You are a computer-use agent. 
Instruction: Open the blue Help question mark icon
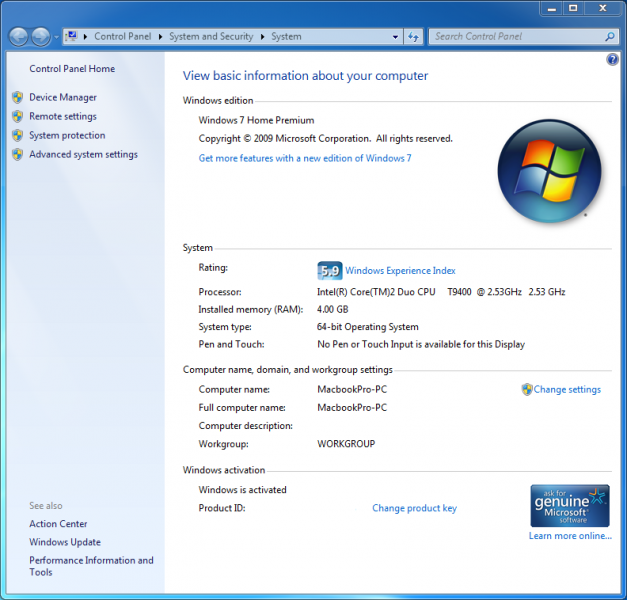612,60
